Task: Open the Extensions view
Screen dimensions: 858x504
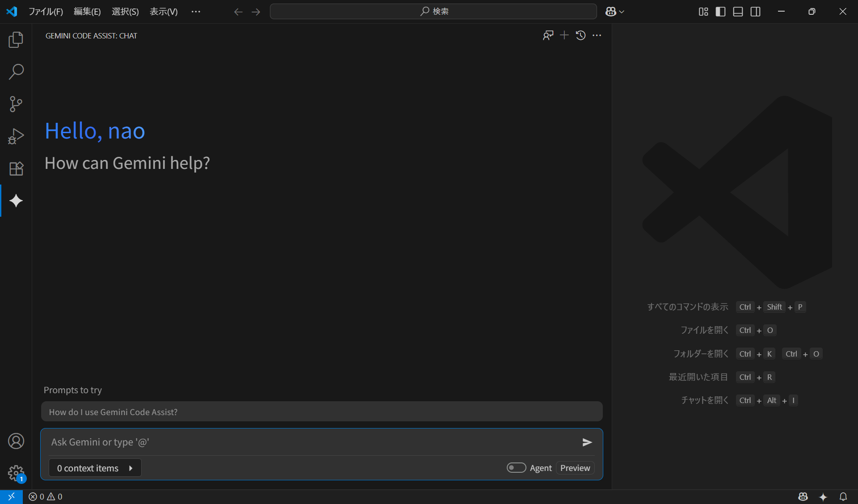Action: (x=16, y=168)
